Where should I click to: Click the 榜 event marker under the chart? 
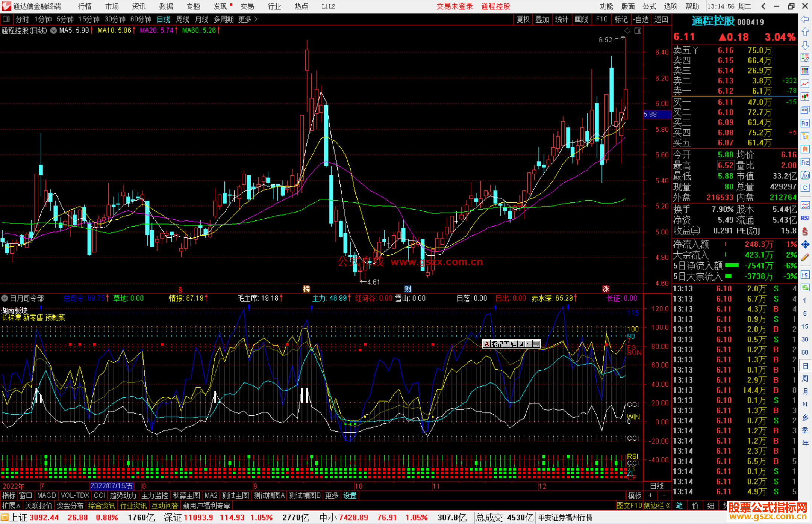(306, 289)
